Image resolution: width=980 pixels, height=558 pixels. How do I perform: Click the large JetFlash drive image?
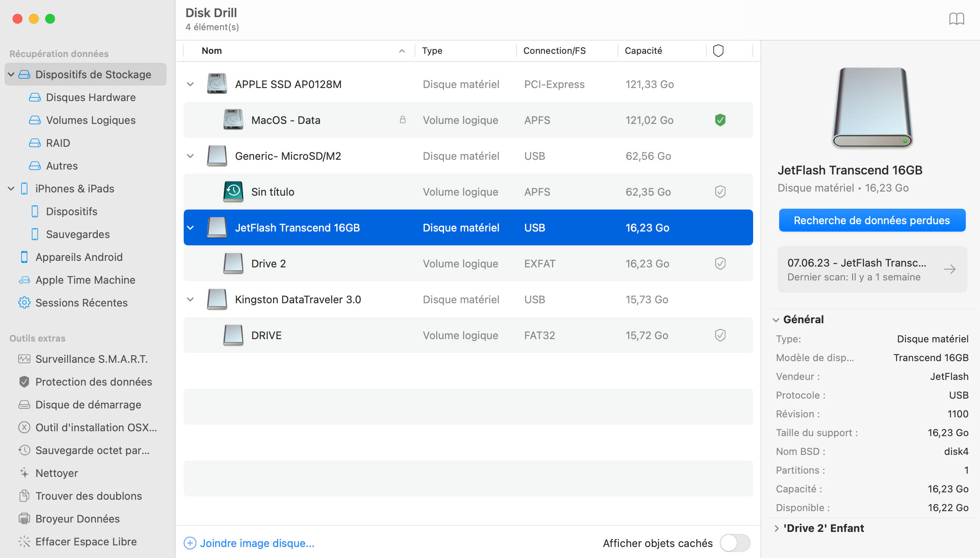coord(872,108)
